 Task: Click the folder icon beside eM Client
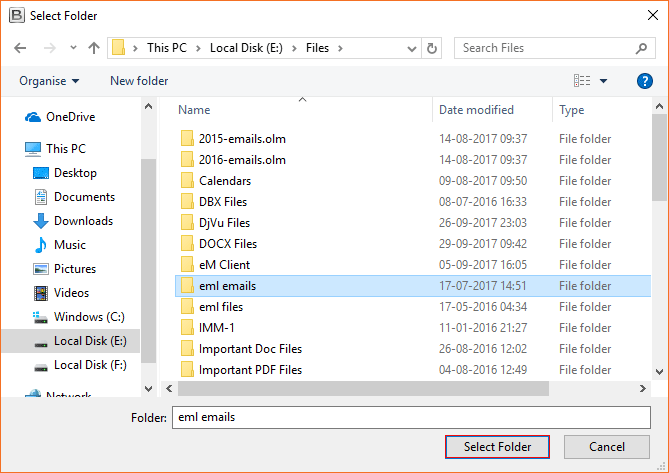coord(187,264)
